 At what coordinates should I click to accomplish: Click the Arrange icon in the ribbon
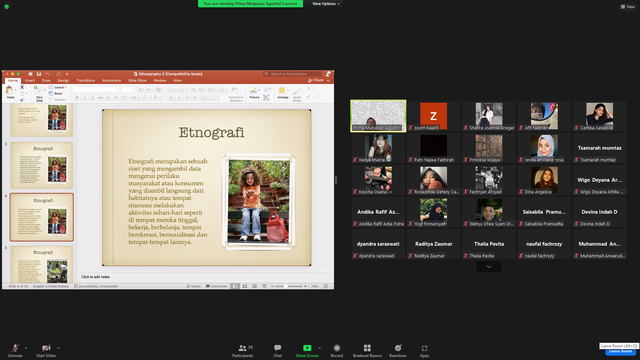tap(282, 90)
